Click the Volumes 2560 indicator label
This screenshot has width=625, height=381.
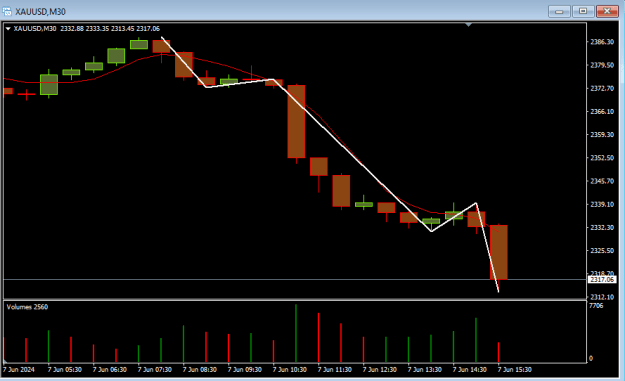(27, 307)
